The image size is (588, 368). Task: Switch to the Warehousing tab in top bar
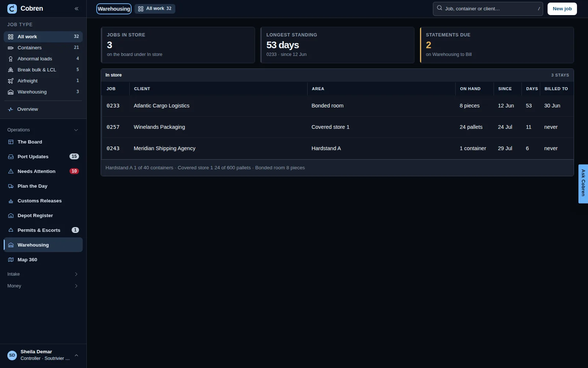click(114, 9)
